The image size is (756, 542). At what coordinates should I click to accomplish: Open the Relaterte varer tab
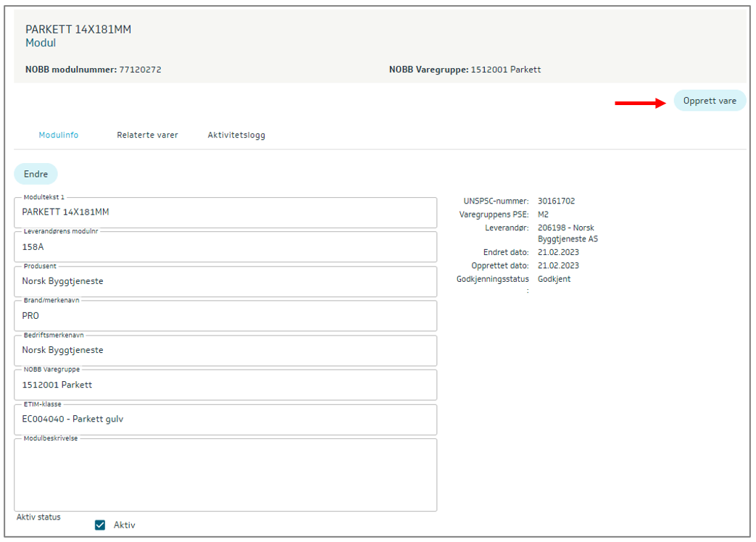(147, 135)
